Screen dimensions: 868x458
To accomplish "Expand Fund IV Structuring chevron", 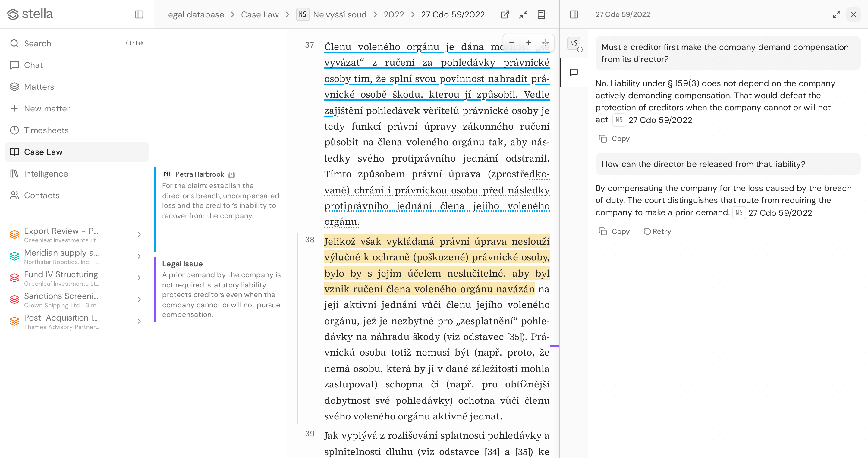I will tap(139, 278).
